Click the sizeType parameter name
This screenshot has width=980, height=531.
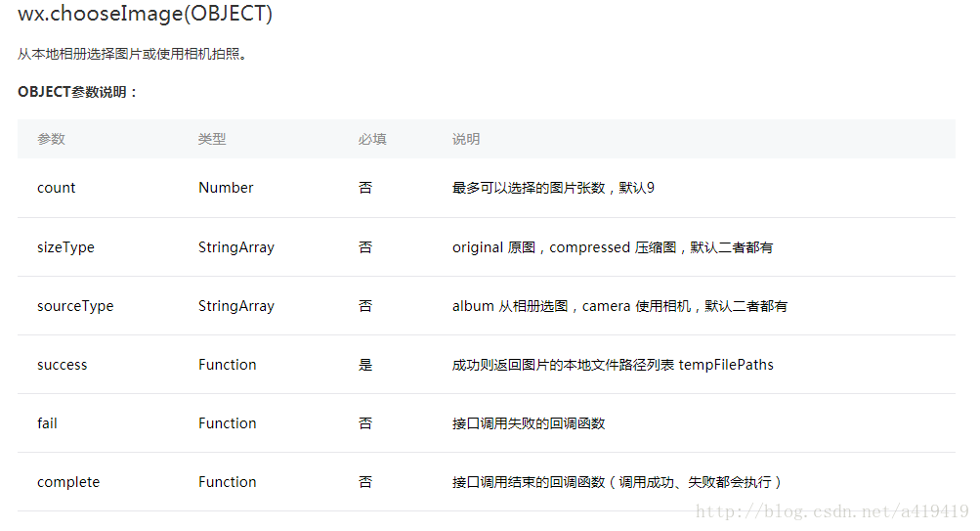pyautogui.click(x=65, y=247)
